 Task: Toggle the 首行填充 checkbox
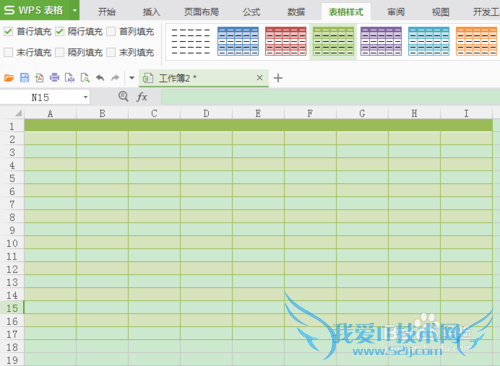(8, 32)
